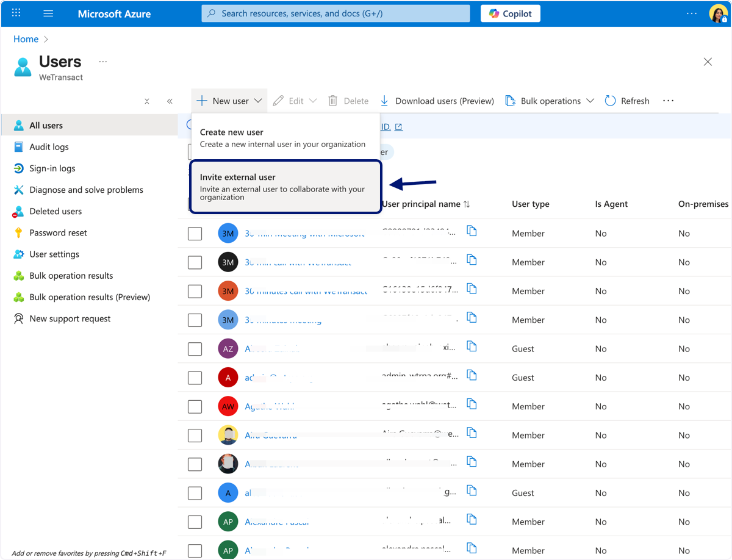Open the Audit logs sidebar item
This screenshot has height=560, width=732.
(49, 147)
